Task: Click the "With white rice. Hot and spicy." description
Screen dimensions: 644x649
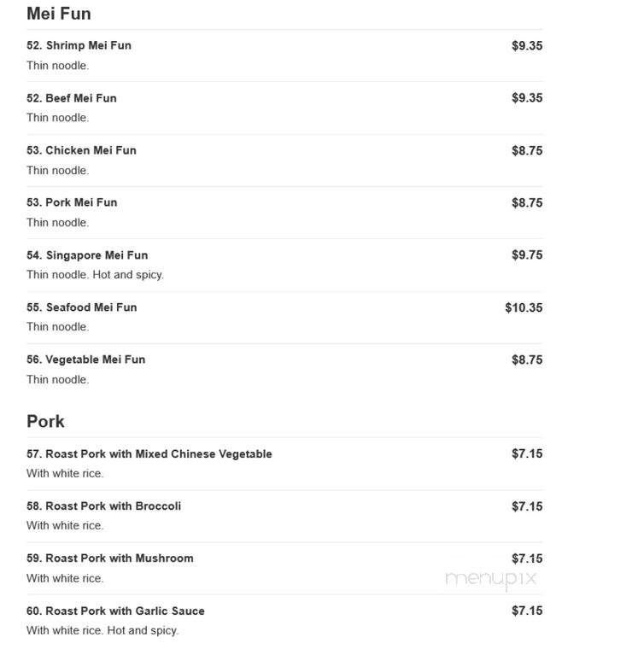Action: (102, 630)
